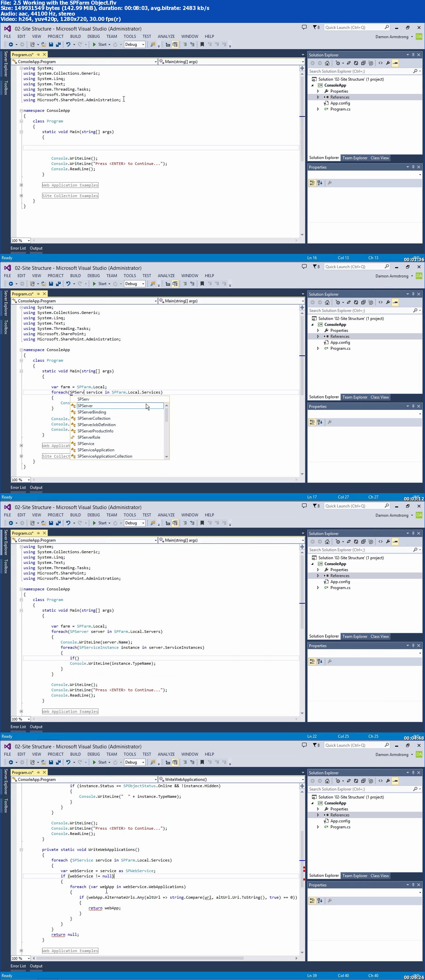Click the Solution Explorer search magnifier in the 00:06:24 frame
Viewport: 425px width, 980px height.
point(415,790)
